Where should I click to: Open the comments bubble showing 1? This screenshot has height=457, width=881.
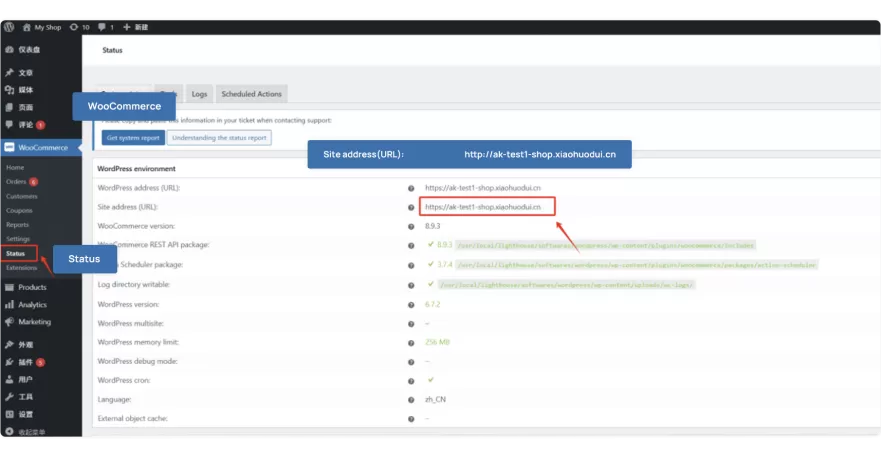(x=106, y=27)
